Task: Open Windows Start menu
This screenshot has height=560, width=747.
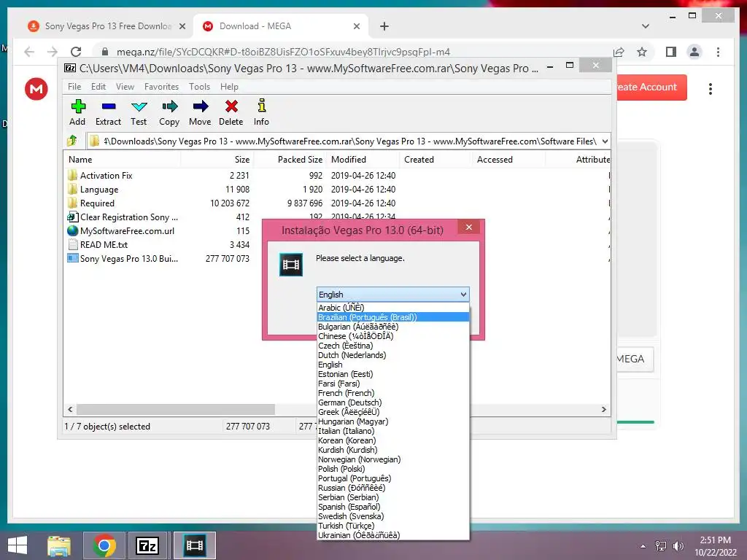Action: pos(18,545)
